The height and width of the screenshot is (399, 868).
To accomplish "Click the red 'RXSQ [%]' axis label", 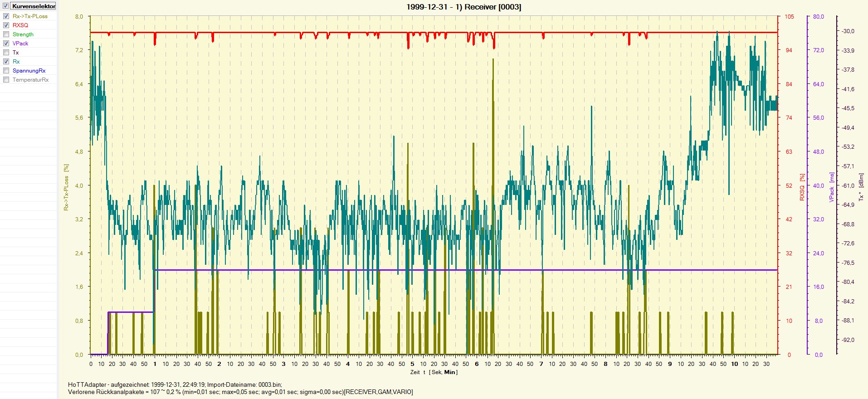I will 802,187.
